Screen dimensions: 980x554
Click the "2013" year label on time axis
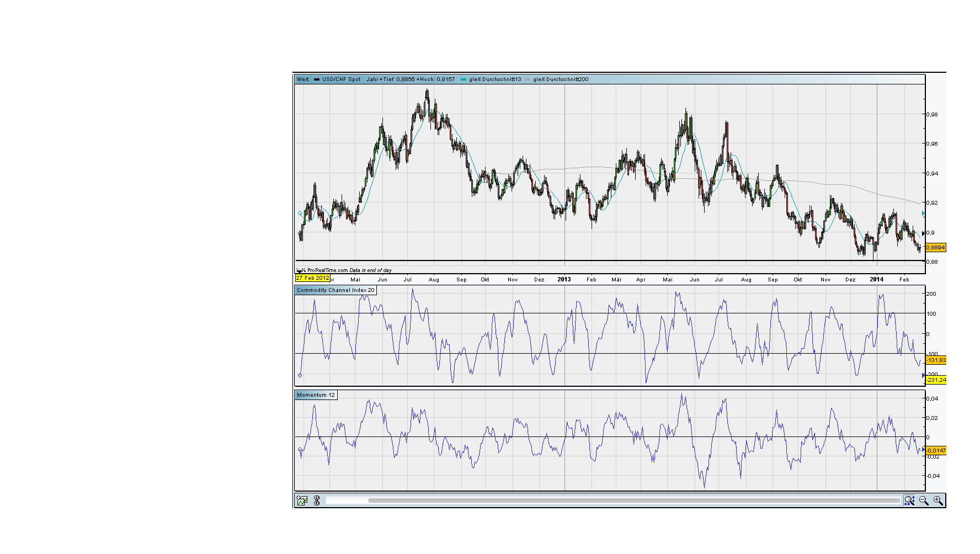coord(564,279)
